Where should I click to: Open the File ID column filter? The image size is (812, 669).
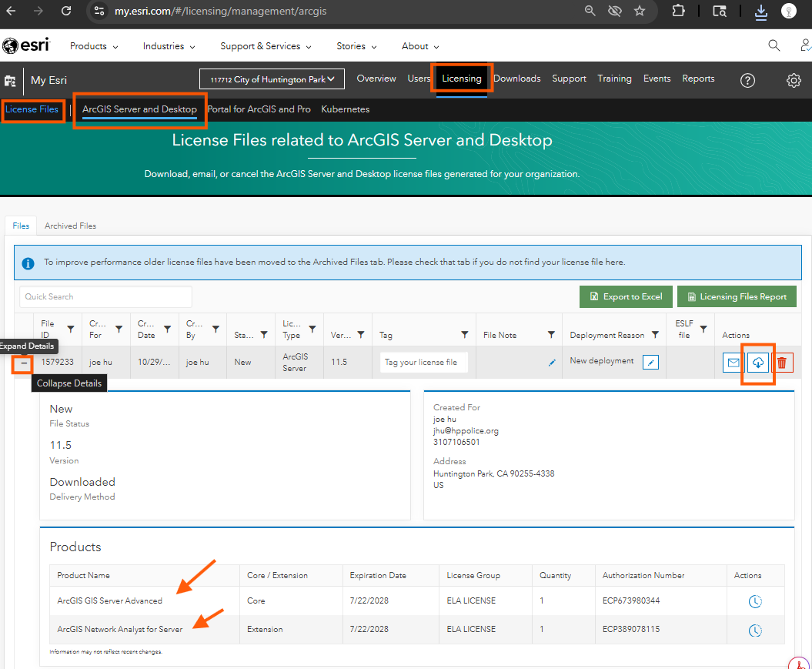click(71, 329)
